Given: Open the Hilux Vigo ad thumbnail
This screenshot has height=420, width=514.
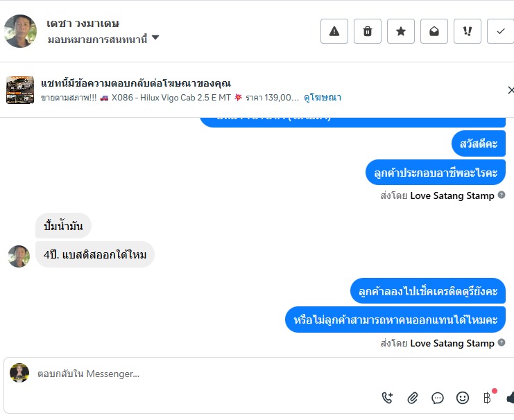Looking at the screenshot, I should pos(20,90).
